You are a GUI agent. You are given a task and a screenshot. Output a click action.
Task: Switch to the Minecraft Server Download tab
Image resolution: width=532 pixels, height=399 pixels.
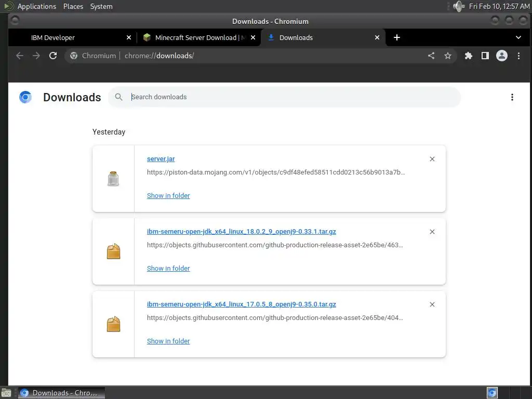(x=199, y=37)
